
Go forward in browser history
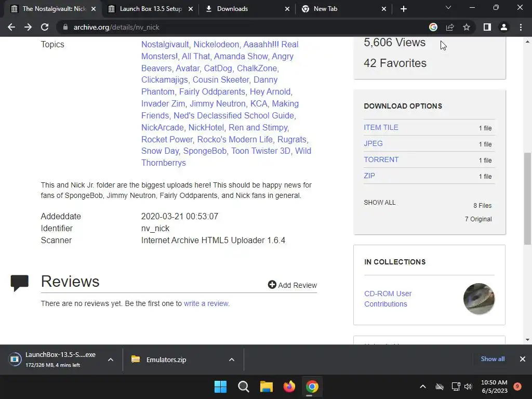(x=28, y=27)
